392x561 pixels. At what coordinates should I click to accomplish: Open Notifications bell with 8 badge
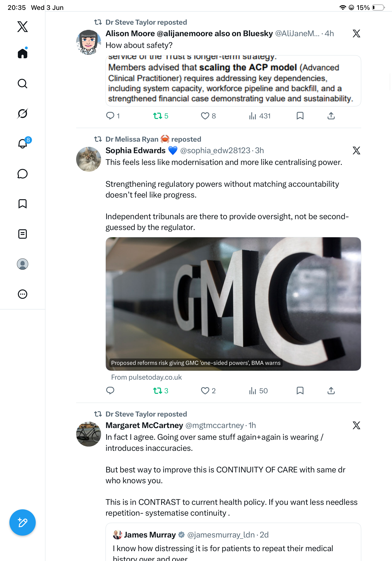23,144
